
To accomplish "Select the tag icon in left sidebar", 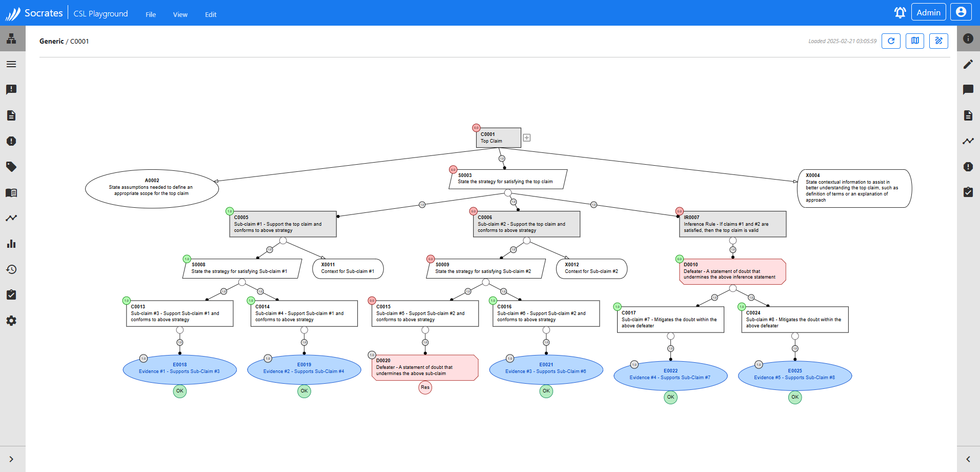I will 11,167.
